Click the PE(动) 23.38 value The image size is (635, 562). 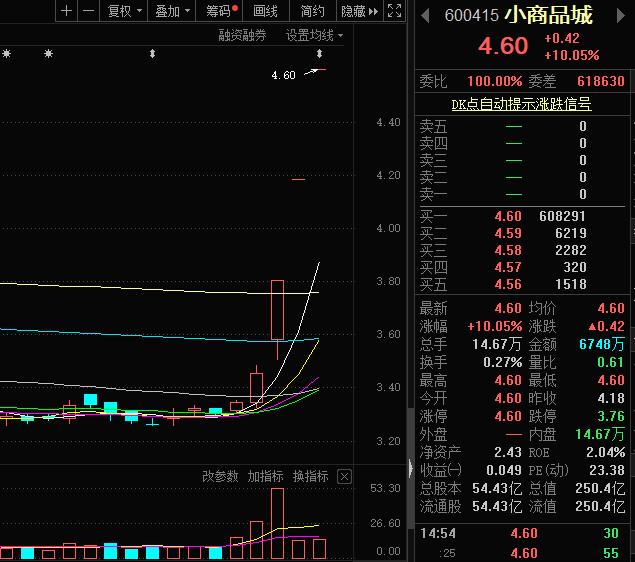pyautogui.click(x=607, y=470)
